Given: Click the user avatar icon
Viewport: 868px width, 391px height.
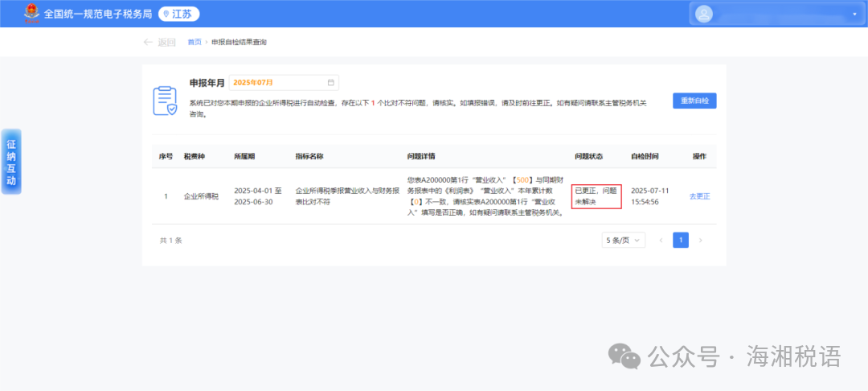Looking at the screenshot, I should pyautogui.click(x=703, y=14).
